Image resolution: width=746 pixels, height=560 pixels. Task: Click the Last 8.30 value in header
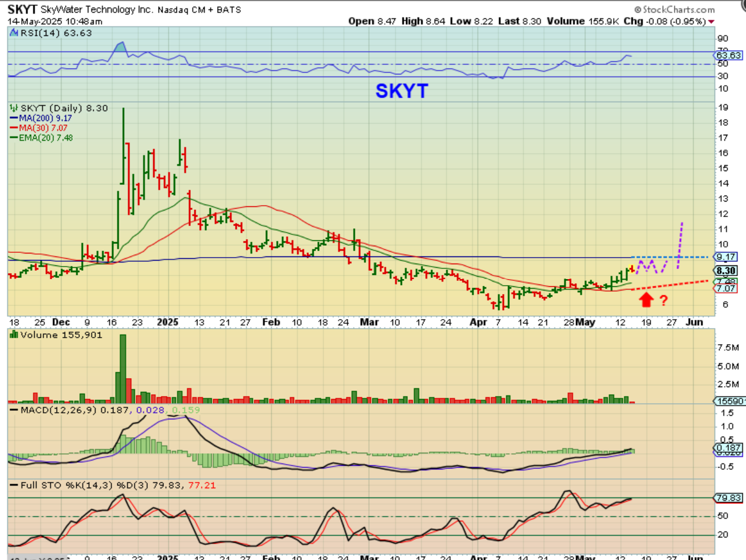518,21
